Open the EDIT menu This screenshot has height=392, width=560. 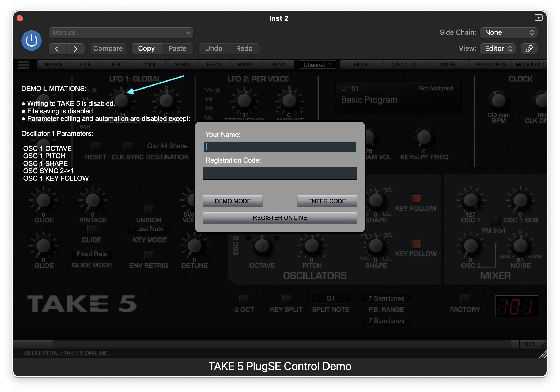click(x=118, y=65)
